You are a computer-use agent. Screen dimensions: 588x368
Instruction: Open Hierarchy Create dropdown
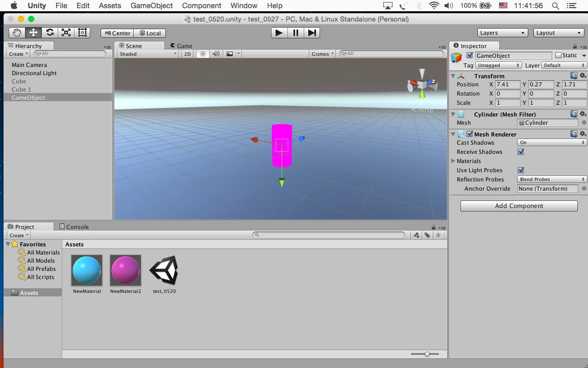point(18,54)
